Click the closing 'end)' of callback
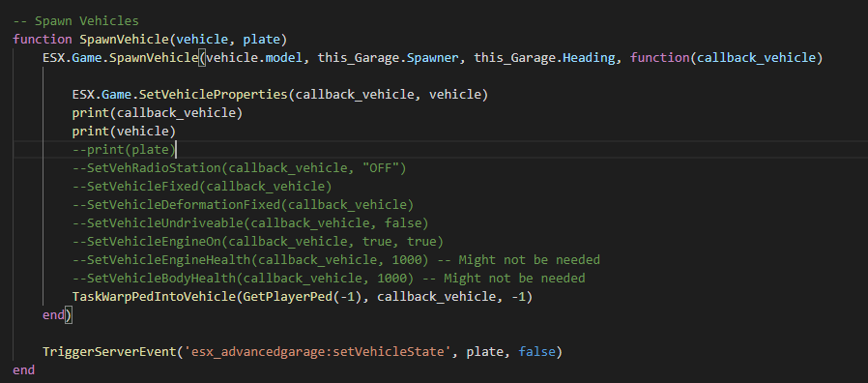The width and height of the screenshot is (868, 383). (x=57, y=315)
